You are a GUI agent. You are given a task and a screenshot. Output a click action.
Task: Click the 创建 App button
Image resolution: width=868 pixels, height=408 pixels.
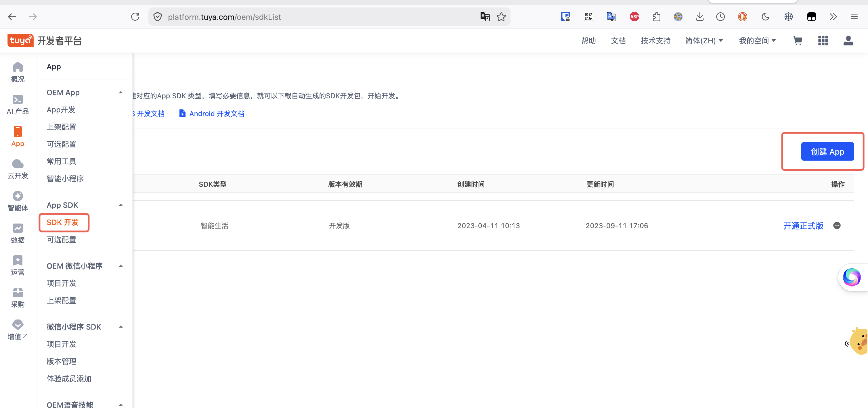827,151
